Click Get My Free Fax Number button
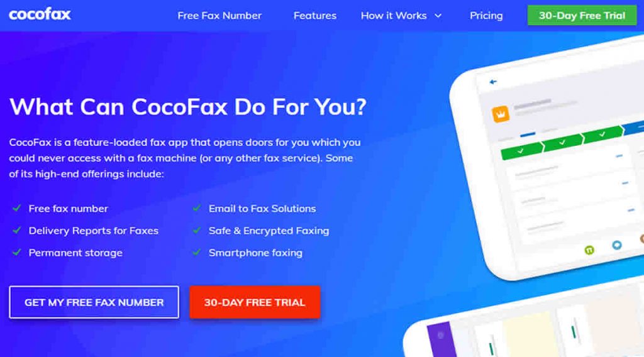 94,302
